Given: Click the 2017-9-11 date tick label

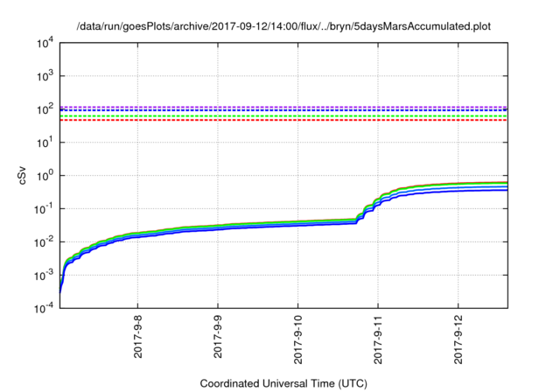Looking at the screenshot, I should pos(378,339).
